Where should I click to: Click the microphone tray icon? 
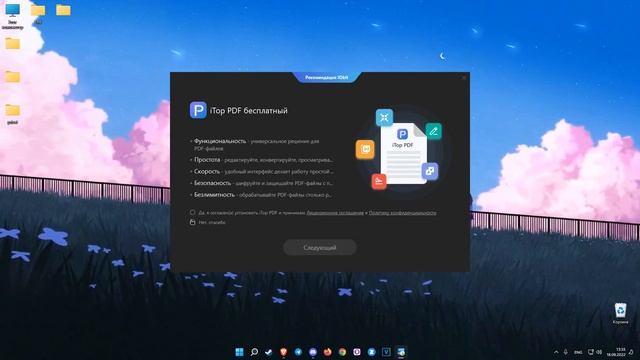[x=566, y=352]
